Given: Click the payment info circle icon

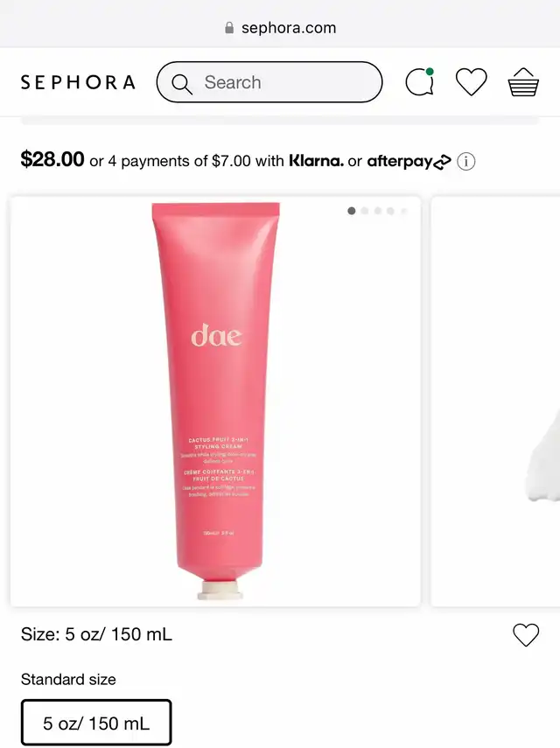Looking at the screenshot, I should tap(466, 162).
